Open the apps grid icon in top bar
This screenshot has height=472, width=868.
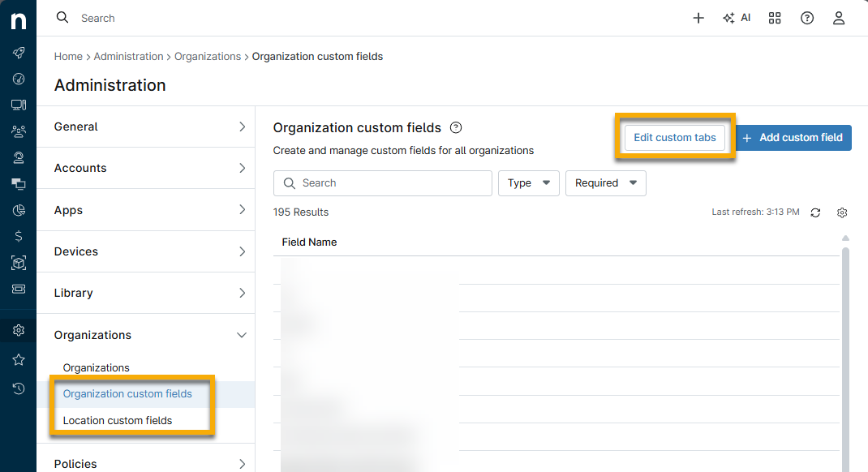775,17
